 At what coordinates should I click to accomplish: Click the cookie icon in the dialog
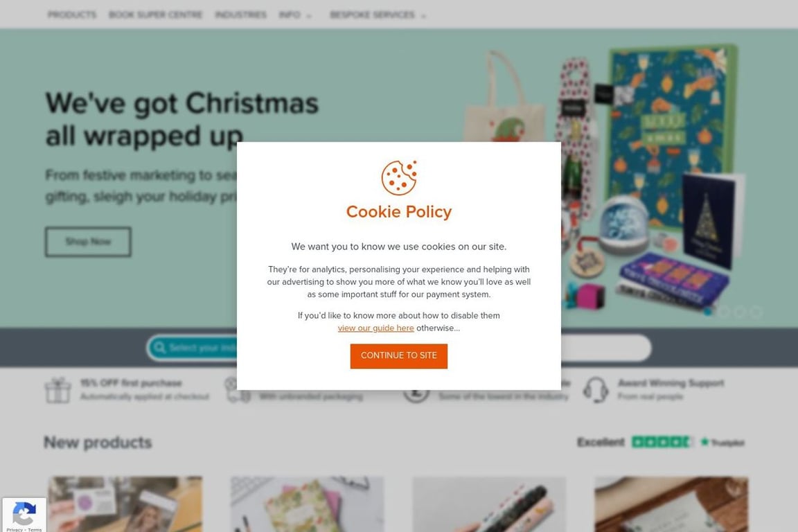(399, 177)
